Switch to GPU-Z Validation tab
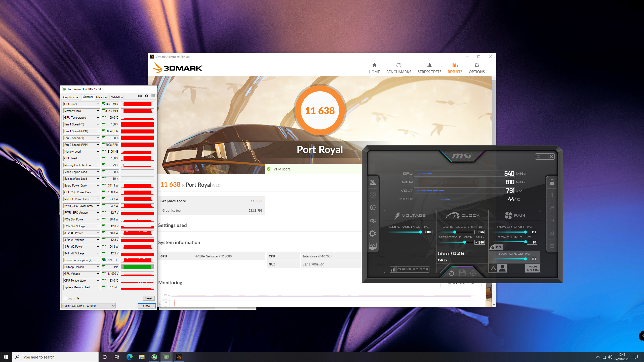 click(x=117, y=97)
